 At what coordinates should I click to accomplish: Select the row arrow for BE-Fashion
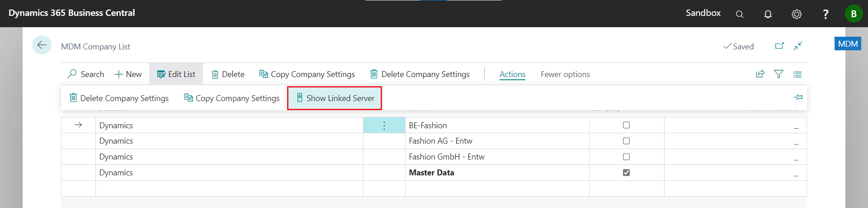click(x=78, y=125)
